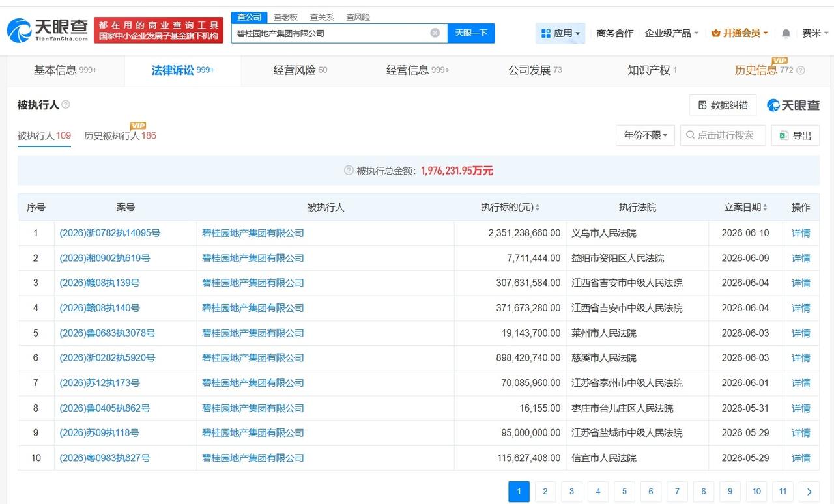
Task: Open 碧桂园地产集团有限公司 link in row 1
Action: coord(253,233)
